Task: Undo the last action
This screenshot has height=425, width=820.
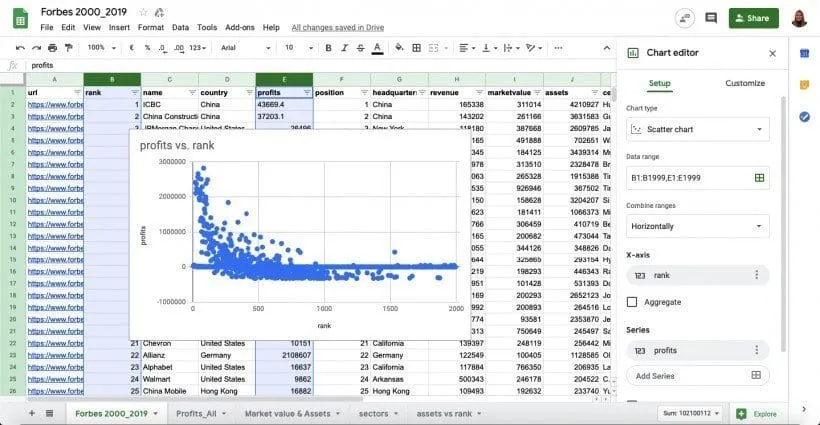Action: [x=20, y=48]
